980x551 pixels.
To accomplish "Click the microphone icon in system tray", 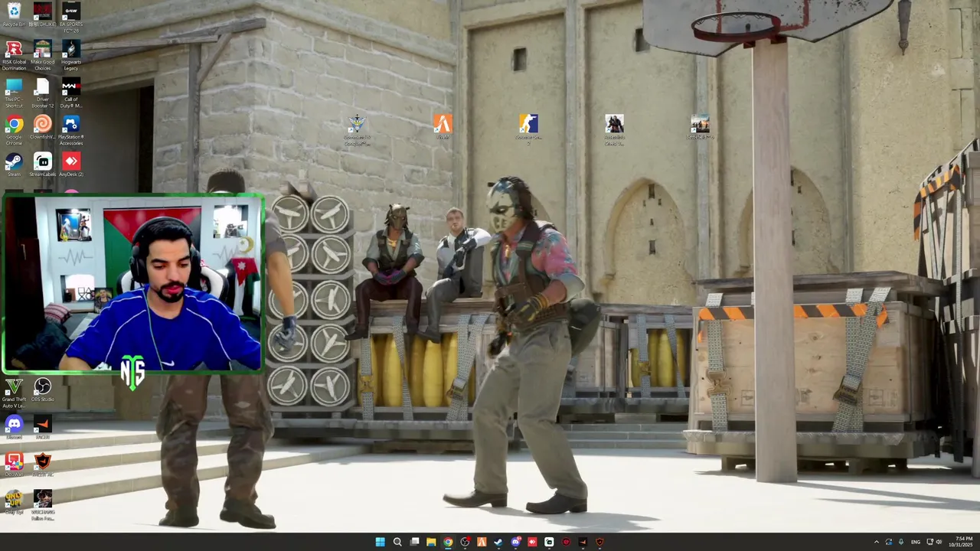I will pyautogui.click(x=901, y=542).
